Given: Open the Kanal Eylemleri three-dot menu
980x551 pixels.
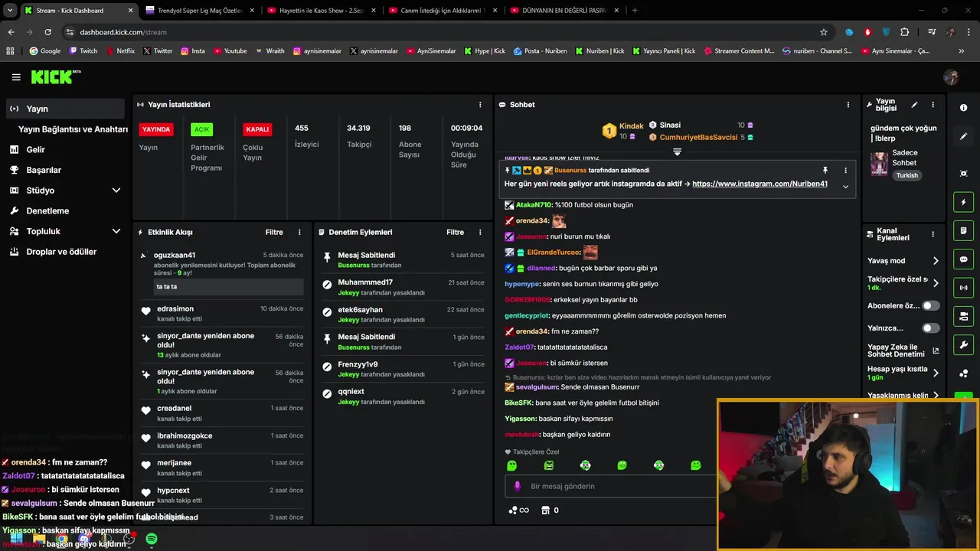Looking at the screenshot, I should point(933,234).
